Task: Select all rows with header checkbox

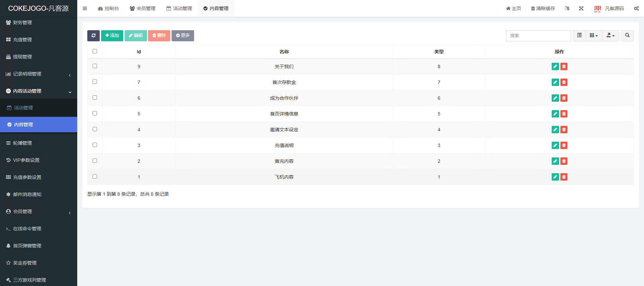Action: pyautogui.click(x=95, y=51)
